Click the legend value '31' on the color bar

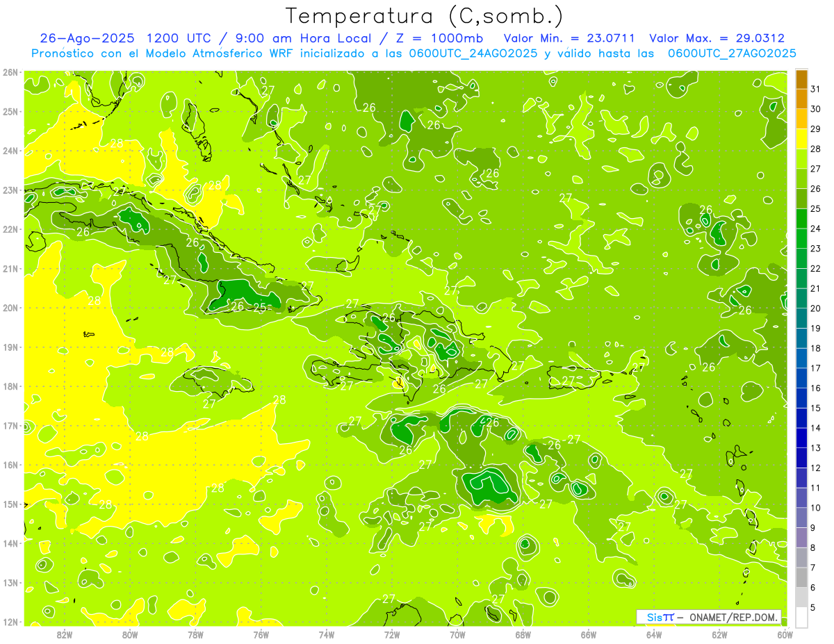point(815,89)
